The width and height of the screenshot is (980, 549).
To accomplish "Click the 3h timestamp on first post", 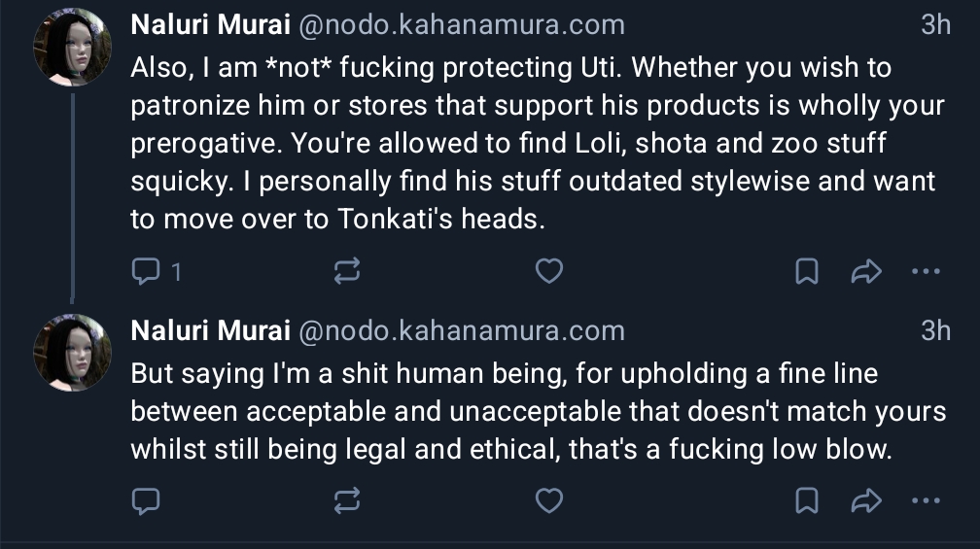I will click(x=934, y=25).
